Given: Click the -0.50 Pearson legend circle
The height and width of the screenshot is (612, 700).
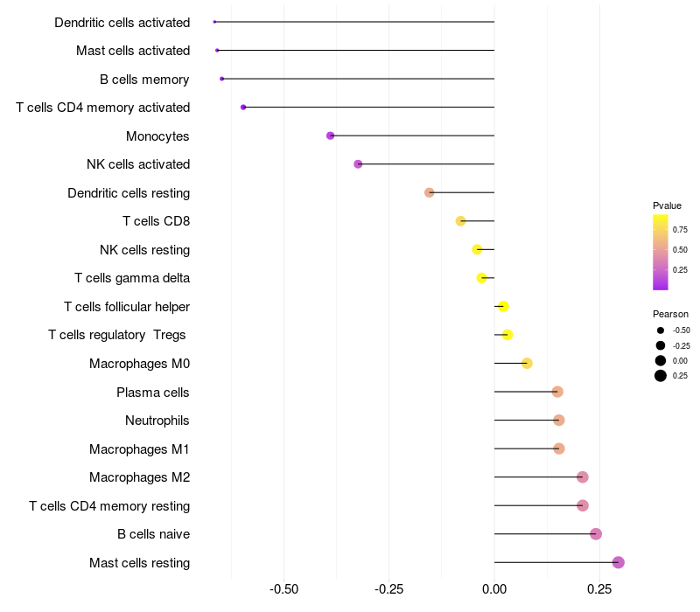Looking at the screenshot, I should coord(661,330).
